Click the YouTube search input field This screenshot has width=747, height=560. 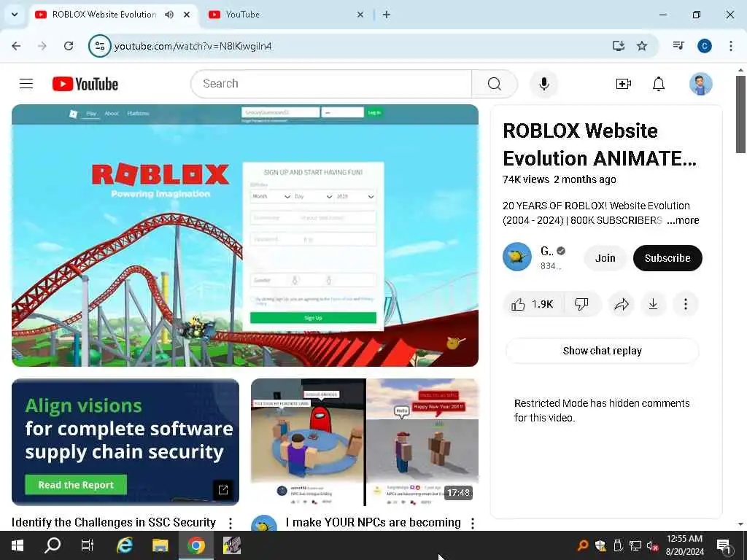(332, 84)
